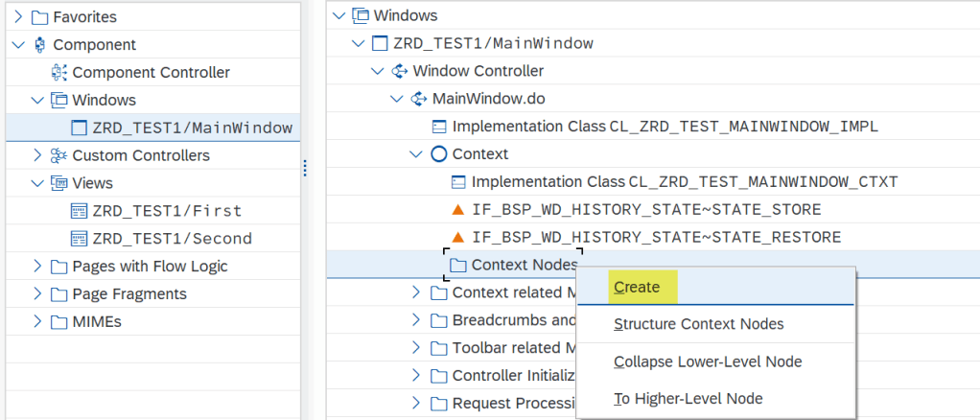Click the Context circle icon
The width and height of the screenshot is (980, 420).
point(439,153)
